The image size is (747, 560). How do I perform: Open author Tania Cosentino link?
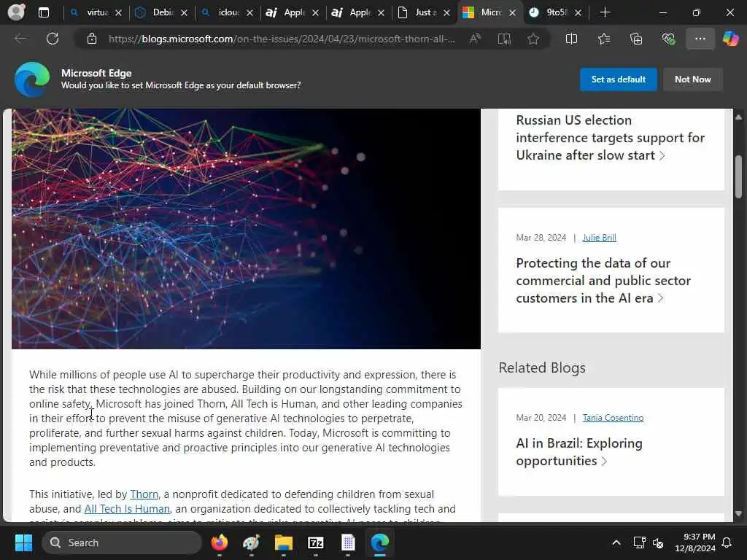tap(613, 418)
